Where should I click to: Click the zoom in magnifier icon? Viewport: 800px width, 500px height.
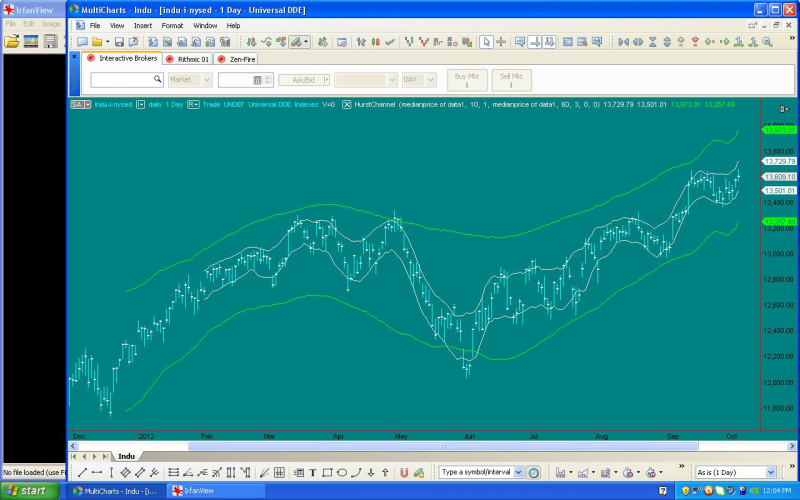[767, 42]
